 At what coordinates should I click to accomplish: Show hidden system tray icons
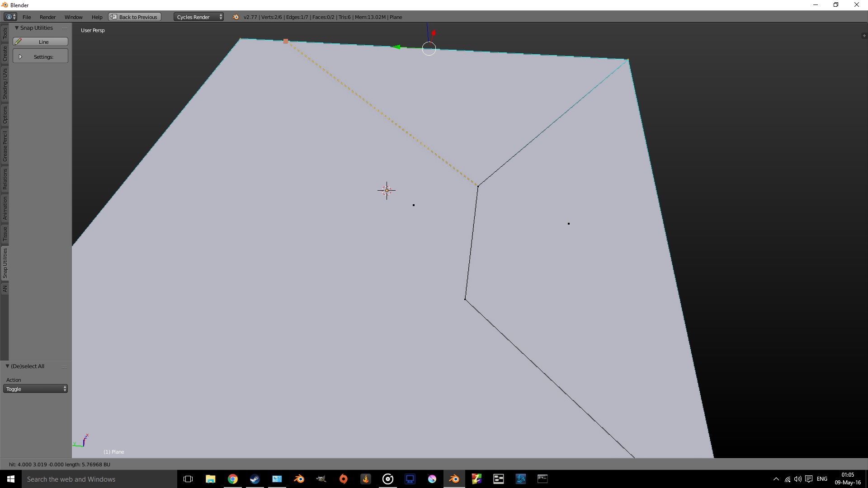coord(776,479)
